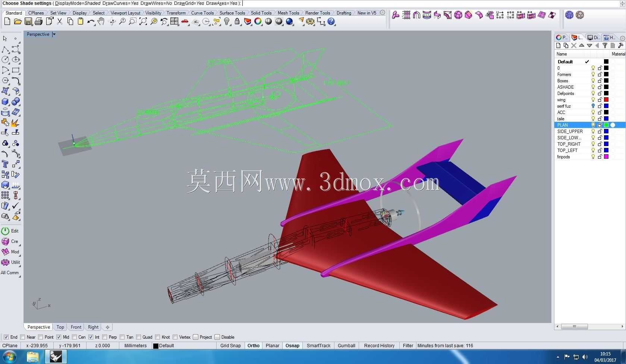Delete layer with the X icon
Screen dimensions: 626x364
click(574, 45)
